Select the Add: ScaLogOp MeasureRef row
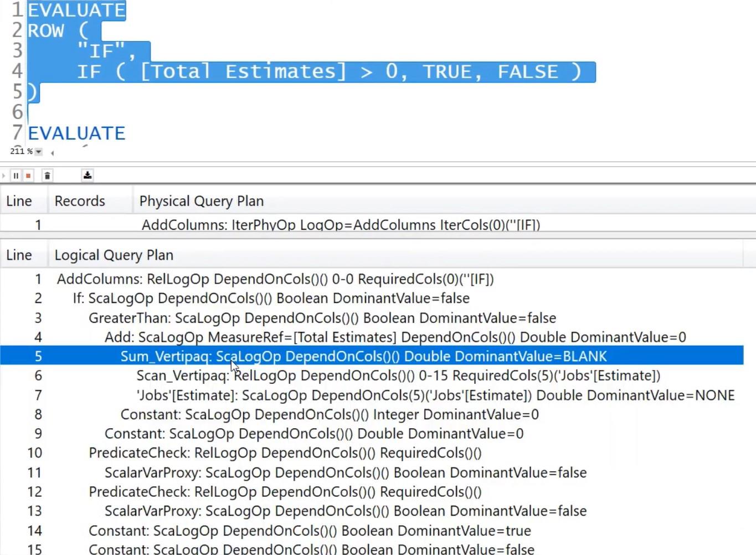Image resolution: width=756 pixels, height=555 pixels. tap(372, 337)
